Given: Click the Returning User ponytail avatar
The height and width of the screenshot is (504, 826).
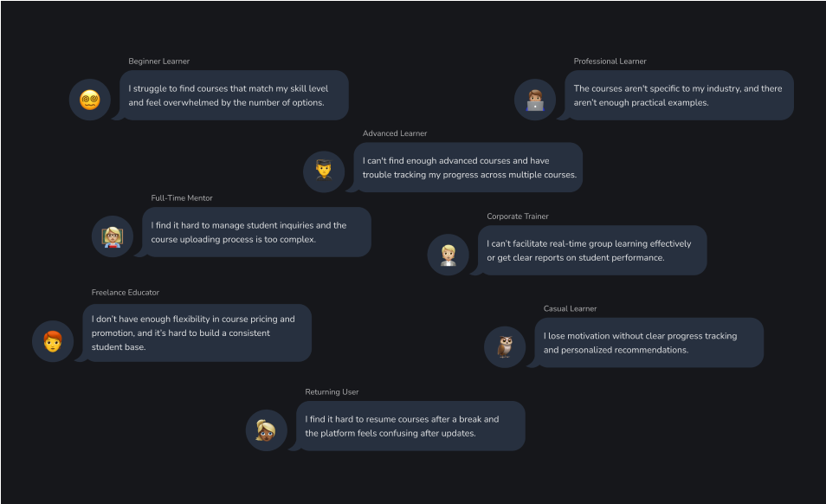Looking at the screenshot, I should [x=267, y=430].
